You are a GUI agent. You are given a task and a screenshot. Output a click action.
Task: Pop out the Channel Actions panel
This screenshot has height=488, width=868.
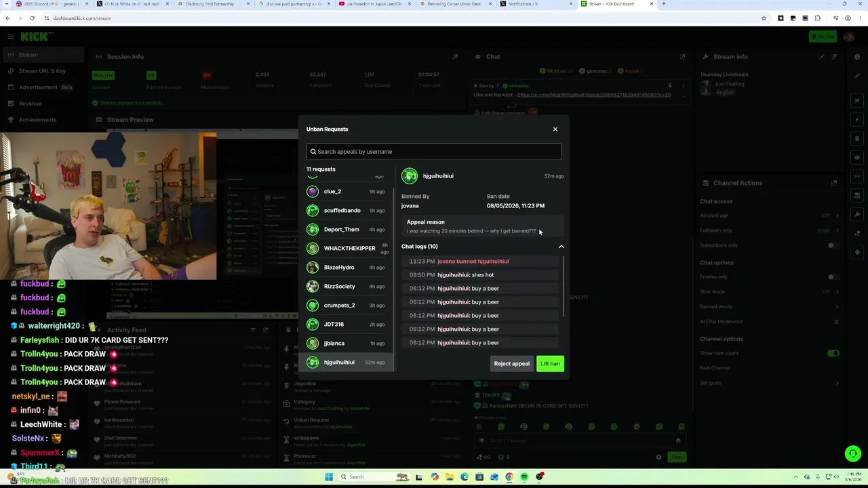[834, 183]
